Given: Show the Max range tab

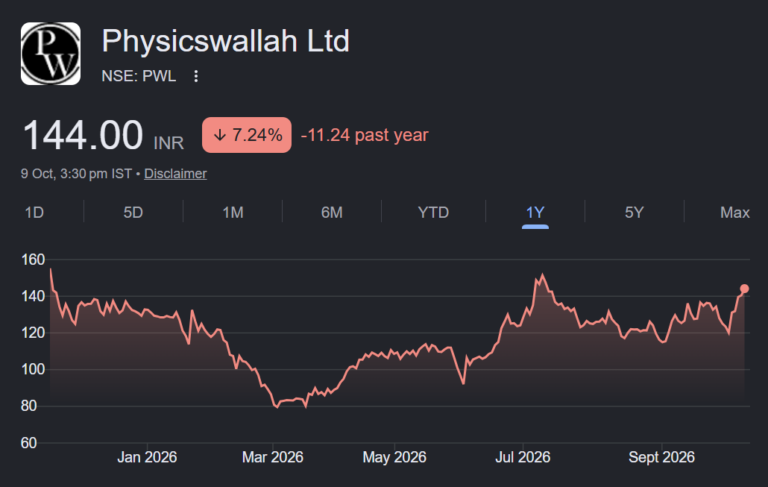Looking at the screenshot, I should point(735,213).
